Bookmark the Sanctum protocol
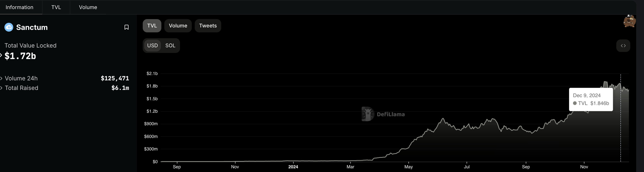Screen dimensions: 644x172 (x=127, y=27)
